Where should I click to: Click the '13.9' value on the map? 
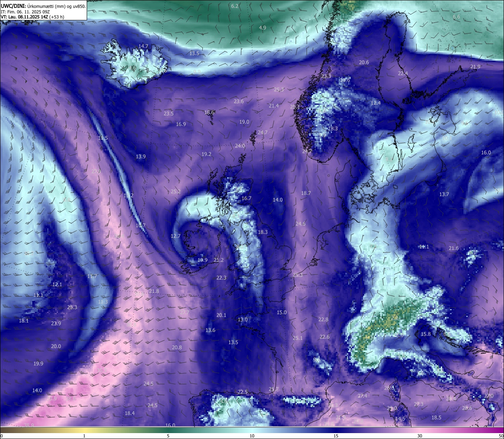141,156
